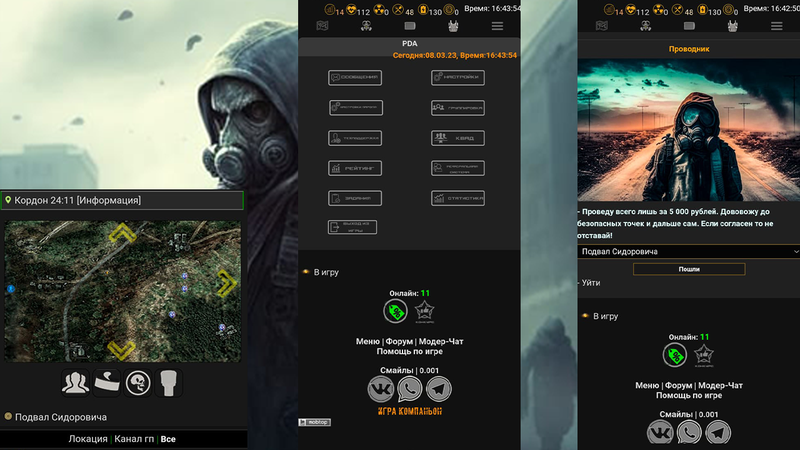Expand the Подвал Сидоровича dropdown
The image size is (800, 450).
tap(689, 252)
